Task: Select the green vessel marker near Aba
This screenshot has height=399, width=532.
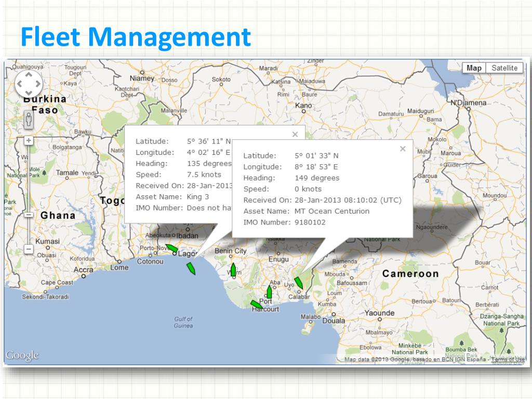Action: click(269, 292)
